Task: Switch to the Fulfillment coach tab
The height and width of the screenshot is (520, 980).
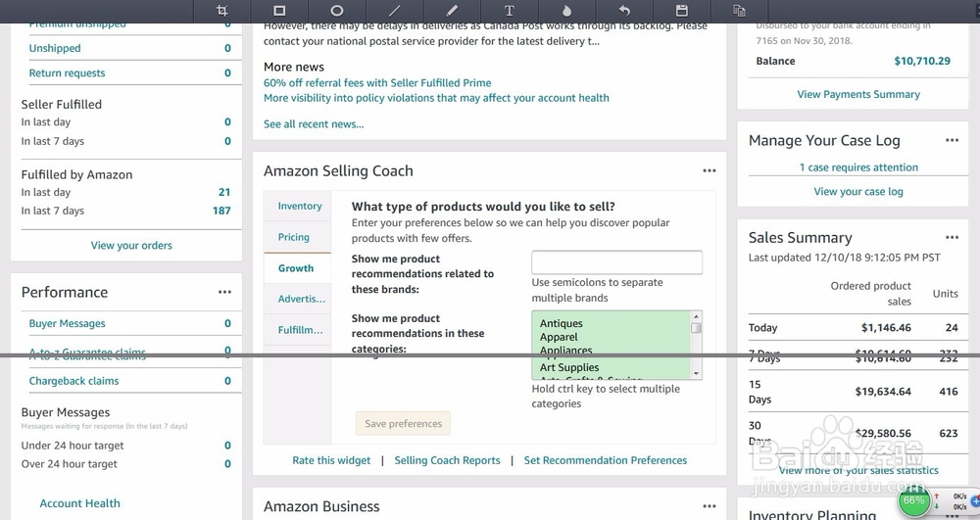Action: pos(298,330)
